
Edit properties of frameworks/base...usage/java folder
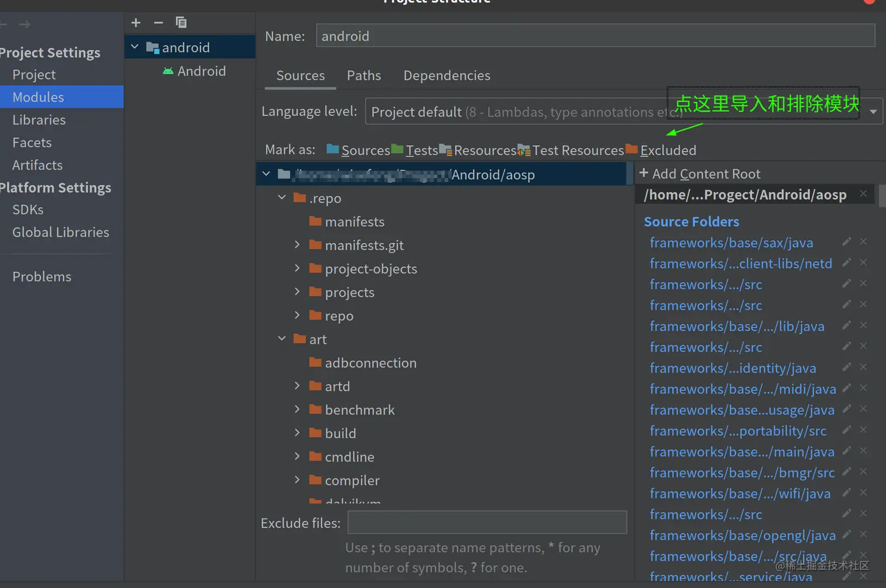click(x=846, y=409)
